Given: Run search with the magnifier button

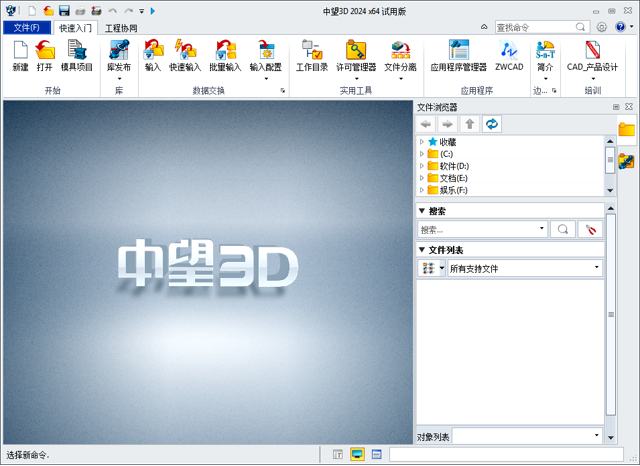Looking at the screenshot, I should click(x=563, y=229).
